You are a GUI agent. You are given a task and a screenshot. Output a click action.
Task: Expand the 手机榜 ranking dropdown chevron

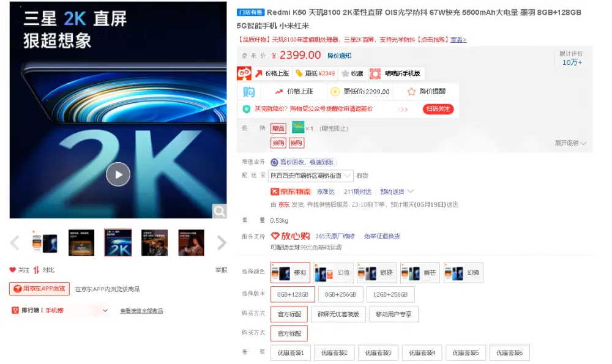point(105,311)
